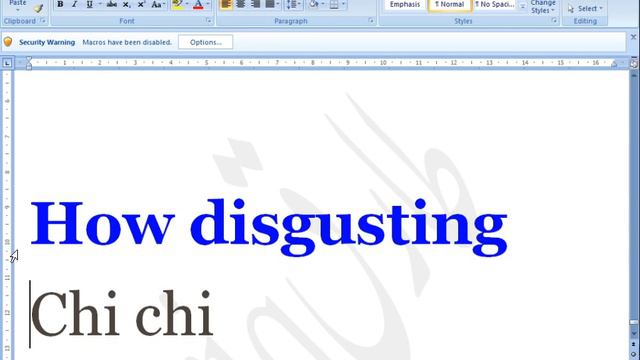Click in the 'Chi chi' text

[122, 313]
